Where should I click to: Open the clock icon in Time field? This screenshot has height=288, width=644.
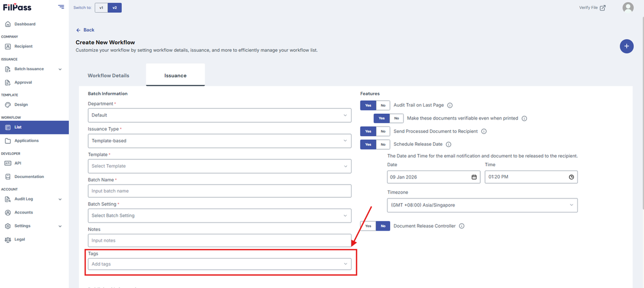coord(572,177)
